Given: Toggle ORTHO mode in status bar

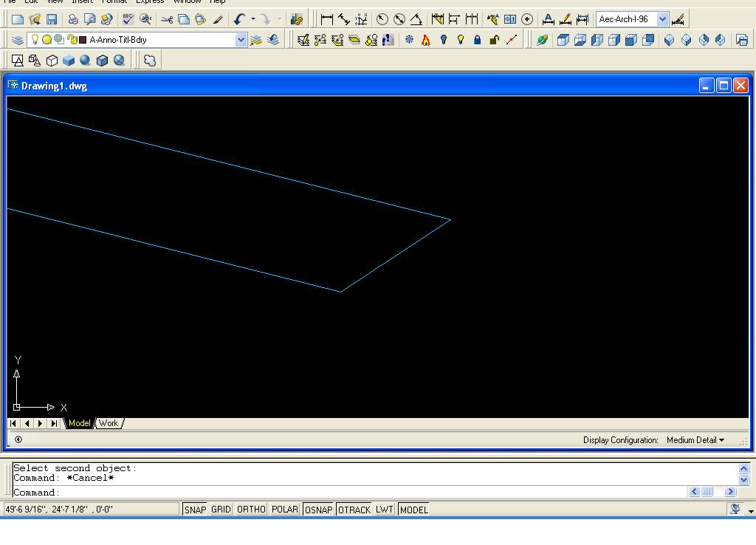Looking at the screenshot, I should click(x=251, y=510).
